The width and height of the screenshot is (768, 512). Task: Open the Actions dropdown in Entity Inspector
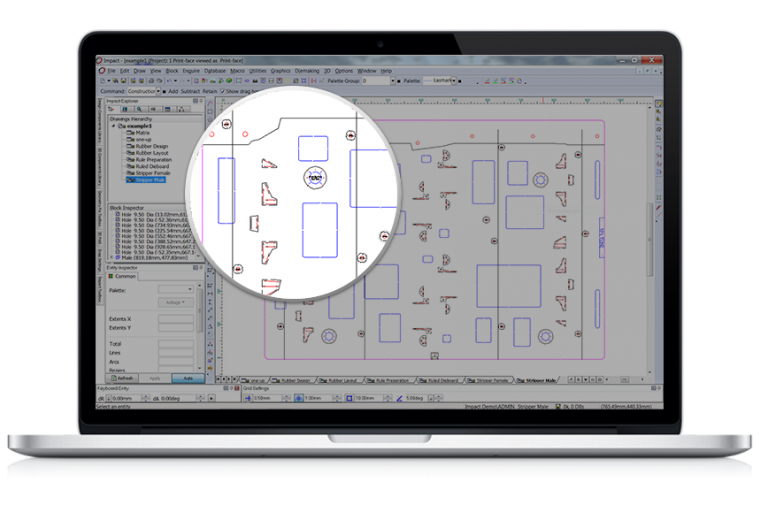175,302
